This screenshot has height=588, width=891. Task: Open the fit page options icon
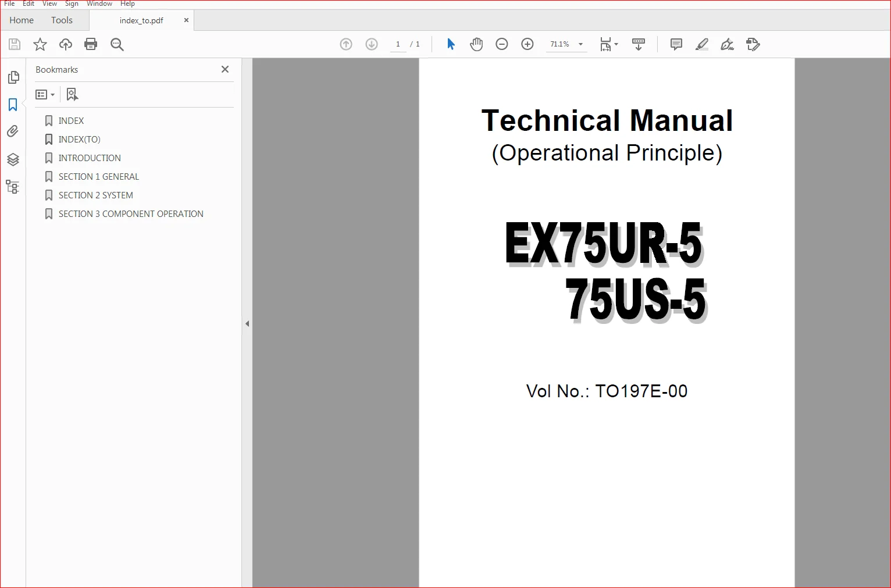[609, 44]
